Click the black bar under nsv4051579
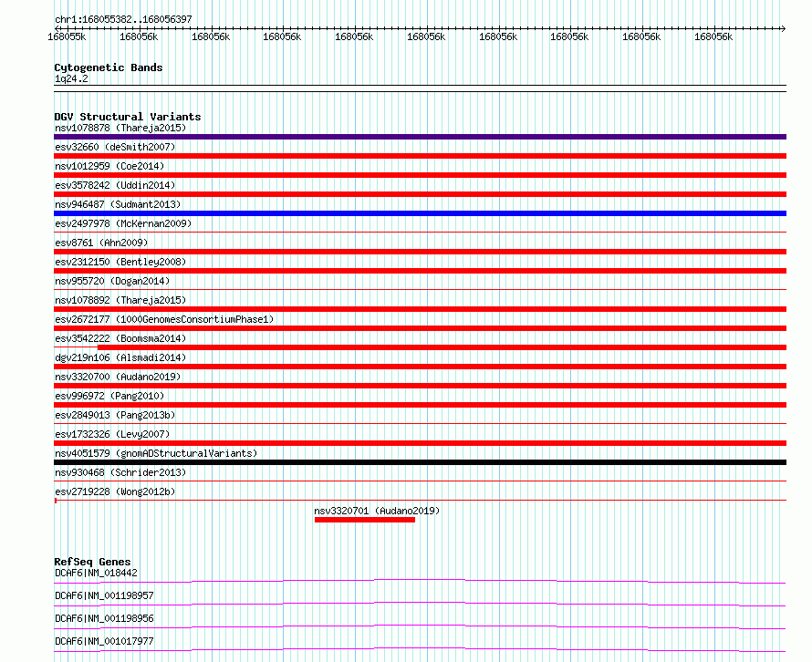Viewport: 812px width, 662px height. (420, 462)
